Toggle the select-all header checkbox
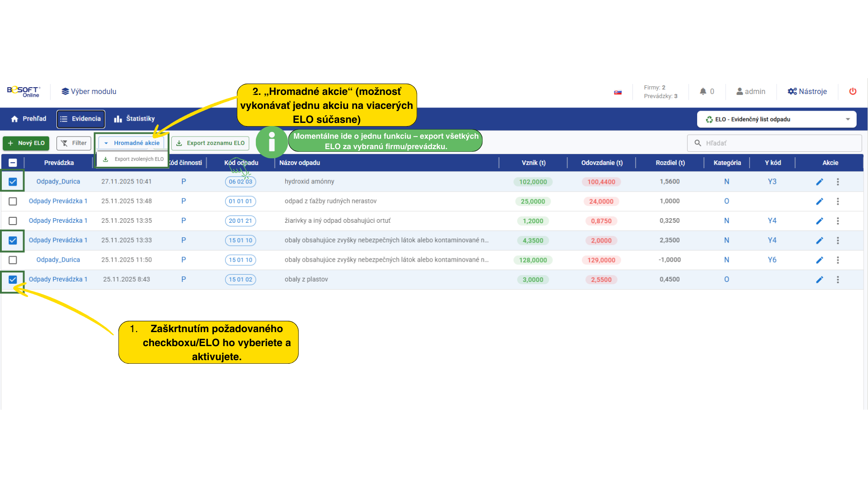This screenshot has height=488, width=868. pyautogui.click(x=13, y=163)
